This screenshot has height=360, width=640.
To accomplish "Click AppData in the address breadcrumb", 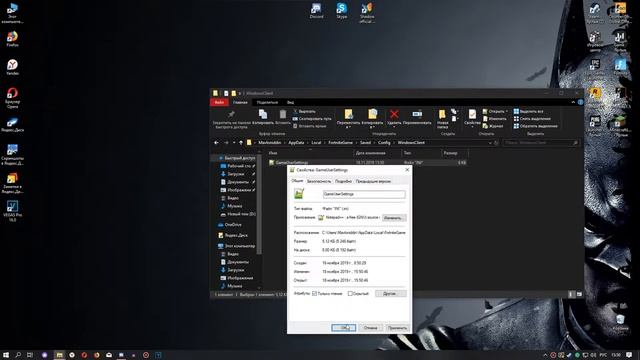I will coord(296,143).
